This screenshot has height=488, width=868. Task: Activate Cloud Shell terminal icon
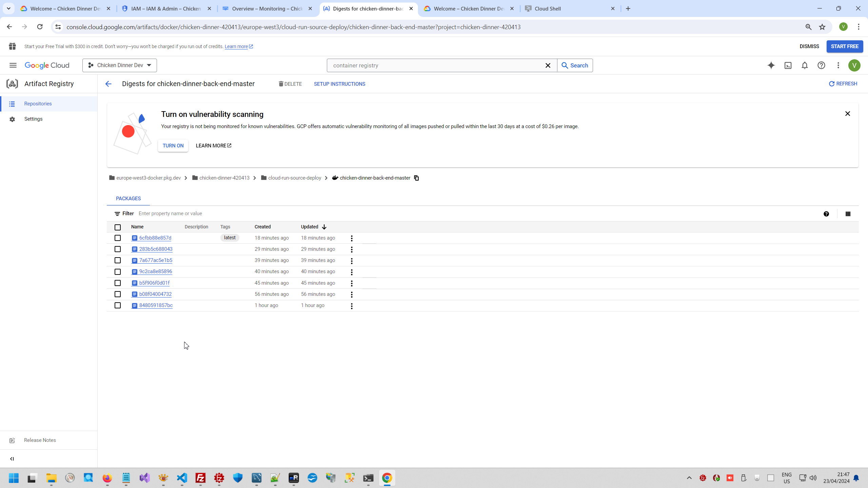coord(788,65)
